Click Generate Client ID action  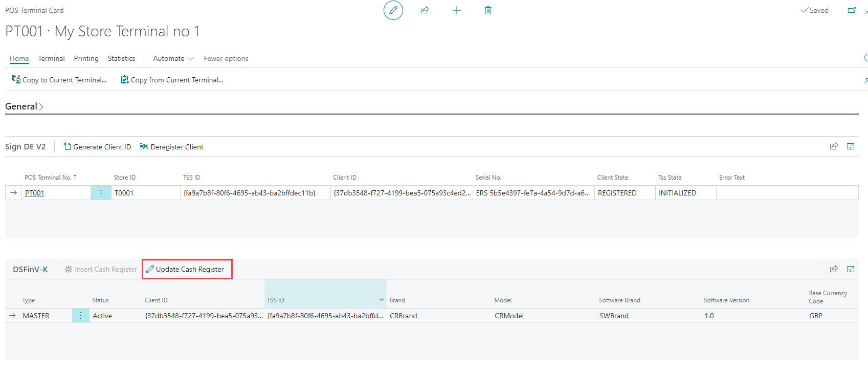coord(97,147)
